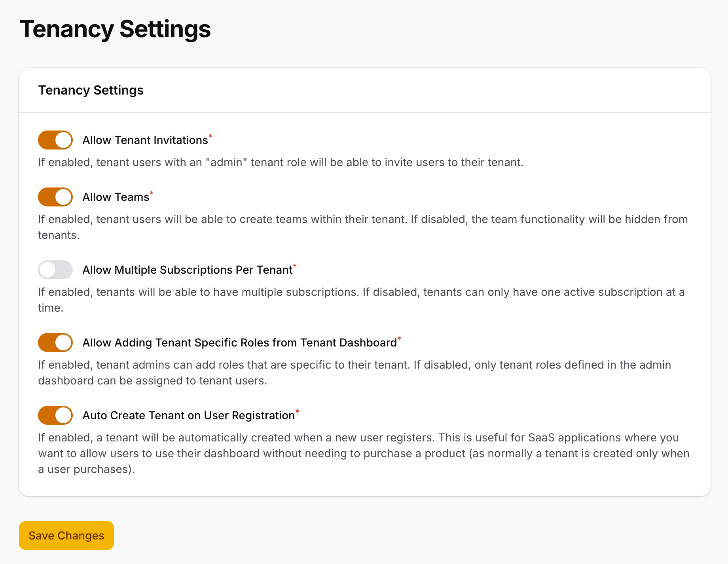Click the Allow Teams label text
This screenshot has height=564, width=728.
(115, 197)
